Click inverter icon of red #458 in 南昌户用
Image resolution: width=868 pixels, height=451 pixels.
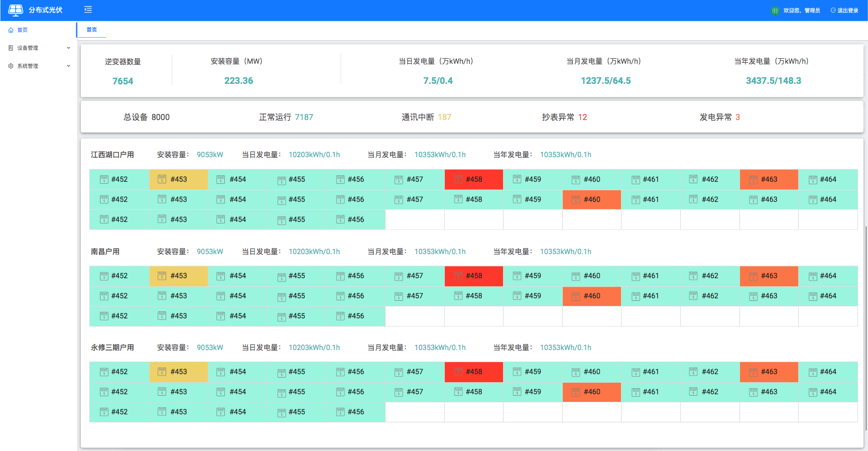click(458, 275)
